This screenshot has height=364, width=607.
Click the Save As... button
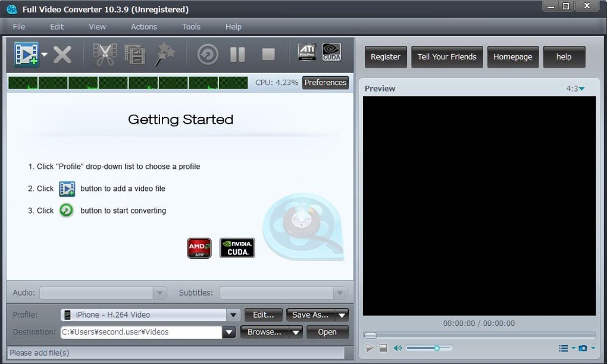tap(311, 315)
